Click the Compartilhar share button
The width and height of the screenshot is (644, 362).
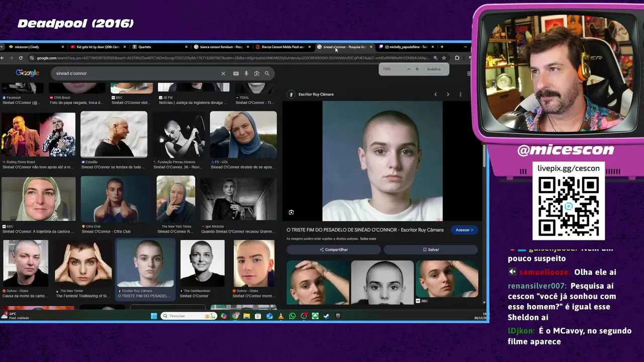[334, 249]
